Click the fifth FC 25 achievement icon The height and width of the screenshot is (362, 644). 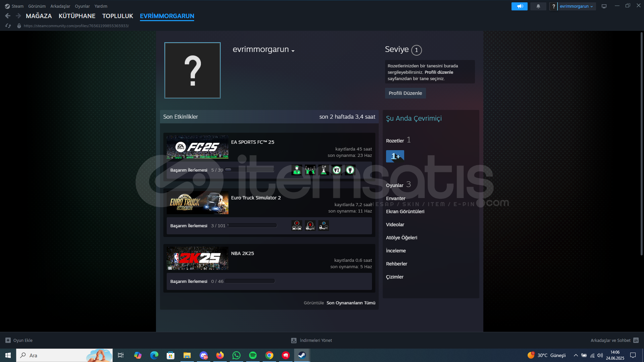point(350,170)
